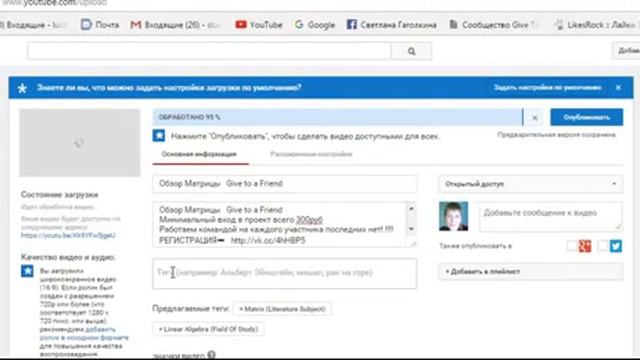The width and height of the screenshot is (640, 360).
Task: Click the browser address bar URL
Action: pyautogui.click(x=54, y=3)
